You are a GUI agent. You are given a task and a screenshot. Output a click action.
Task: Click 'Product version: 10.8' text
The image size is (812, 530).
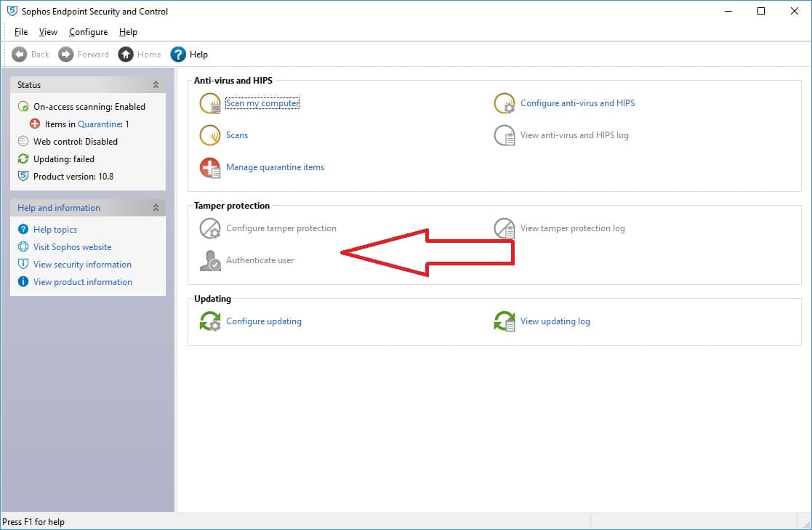pos(73,177)
